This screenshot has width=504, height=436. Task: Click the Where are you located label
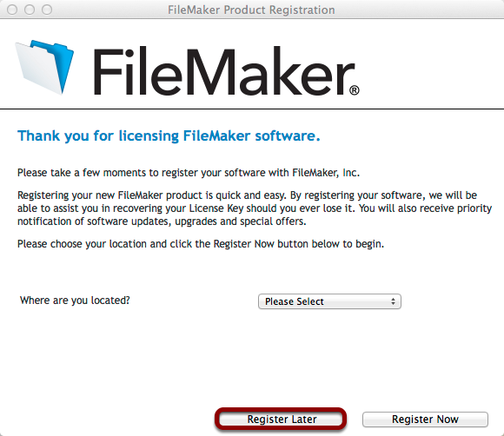coord(75,301)
